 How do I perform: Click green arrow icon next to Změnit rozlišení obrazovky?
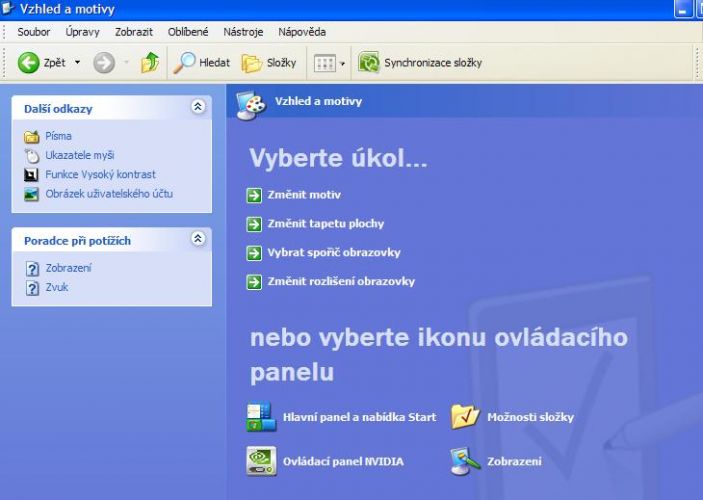254,282
